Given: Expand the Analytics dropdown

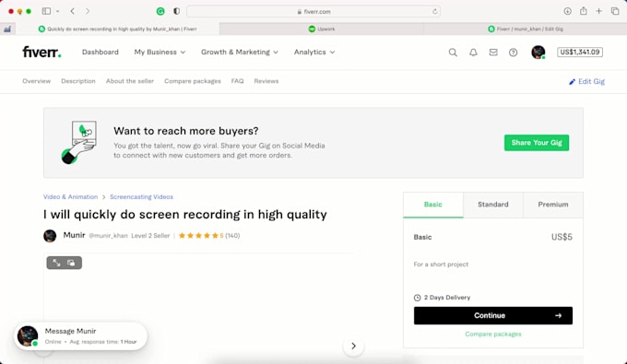Looking at the screenshot, I should tap(314, 52).
